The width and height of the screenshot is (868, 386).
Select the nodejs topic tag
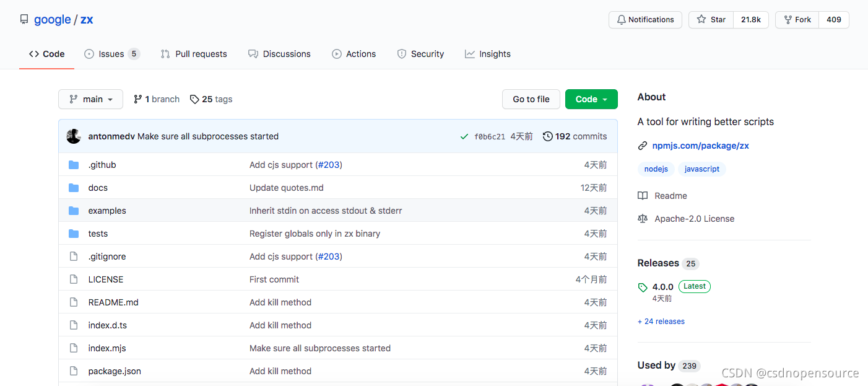(656, 169)
